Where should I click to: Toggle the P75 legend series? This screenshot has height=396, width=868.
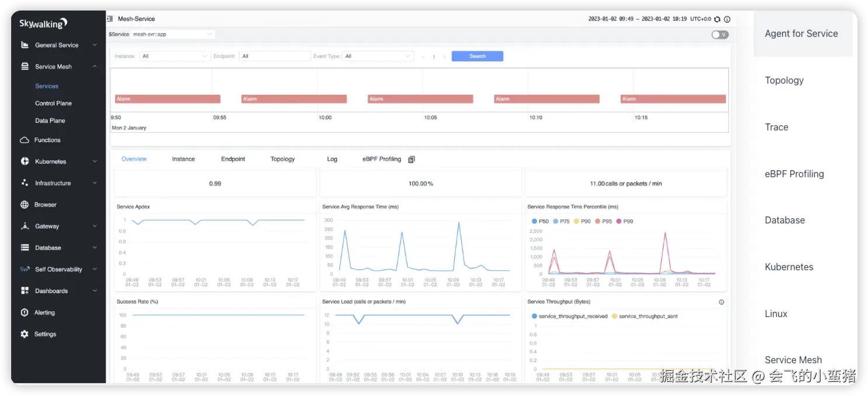point(561,222)
